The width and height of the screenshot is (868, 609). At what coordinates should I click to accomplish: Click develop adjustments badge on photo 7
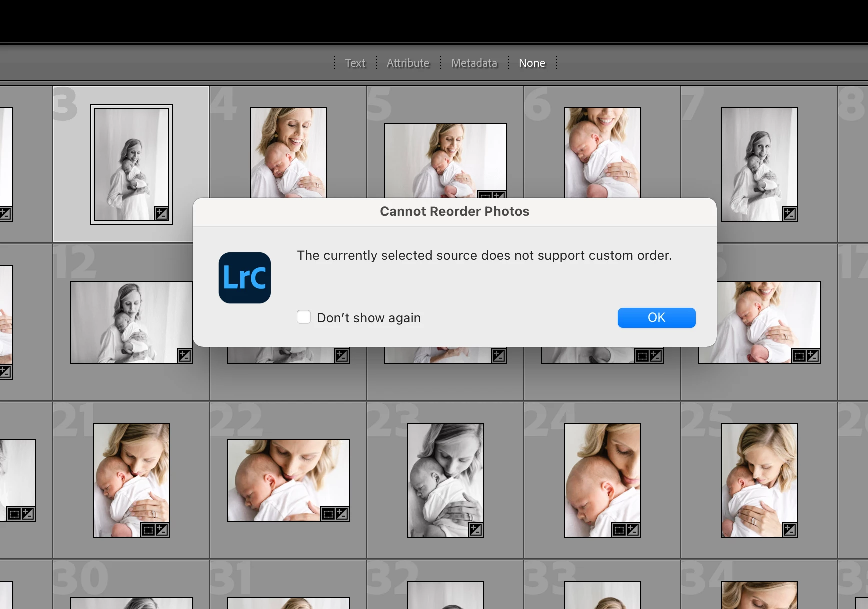click(790, 214)
